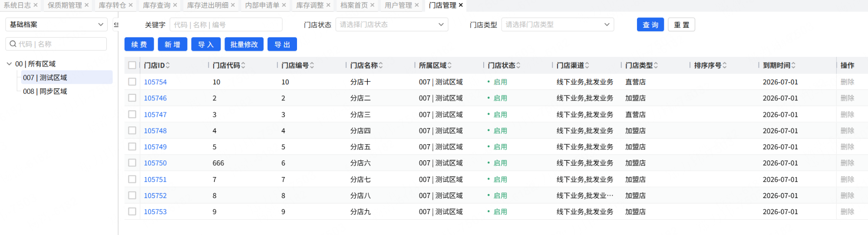Open the 门店类型 dropdown

point(557,25)
